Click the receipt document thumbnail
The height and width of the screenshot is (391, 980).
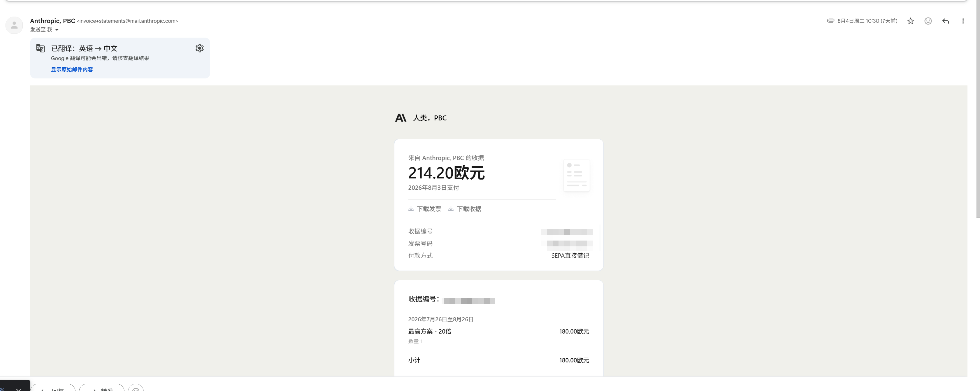click(x=576, y=175)
